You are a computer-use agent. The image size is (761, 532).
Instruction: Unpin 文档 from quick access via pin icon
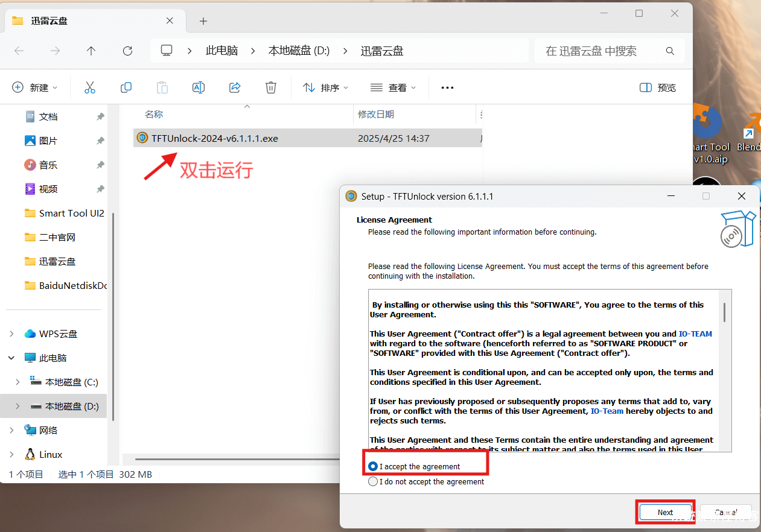coord(100,116)
